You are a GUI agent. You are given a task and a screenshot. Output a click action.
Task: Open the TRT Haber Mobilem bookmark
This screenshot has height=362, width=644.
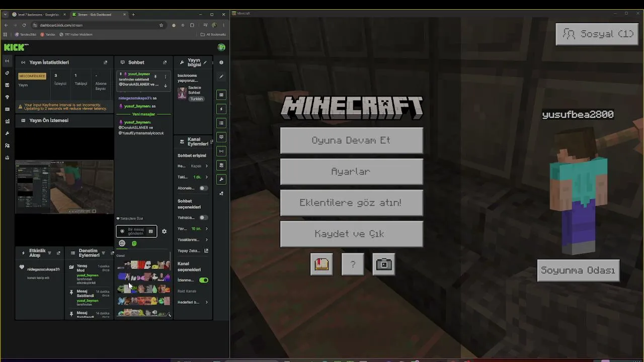[76, 35]
